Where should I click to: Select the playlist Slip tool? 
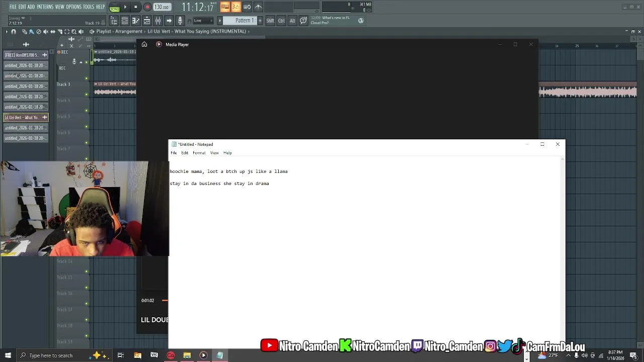click(53, 32)
